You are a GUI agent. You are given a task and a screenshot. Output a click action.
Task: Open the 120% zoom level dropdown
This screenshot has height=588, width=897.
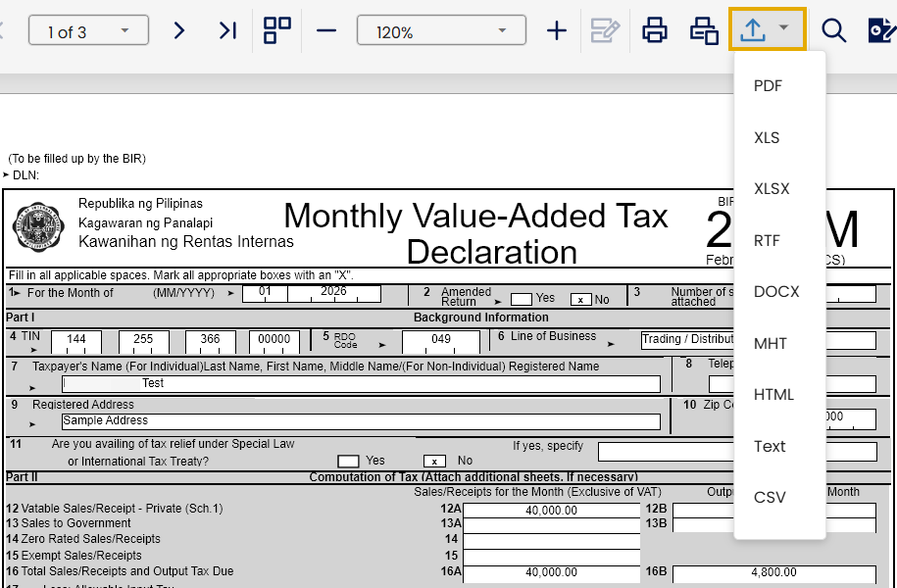[x=441, y=30]
